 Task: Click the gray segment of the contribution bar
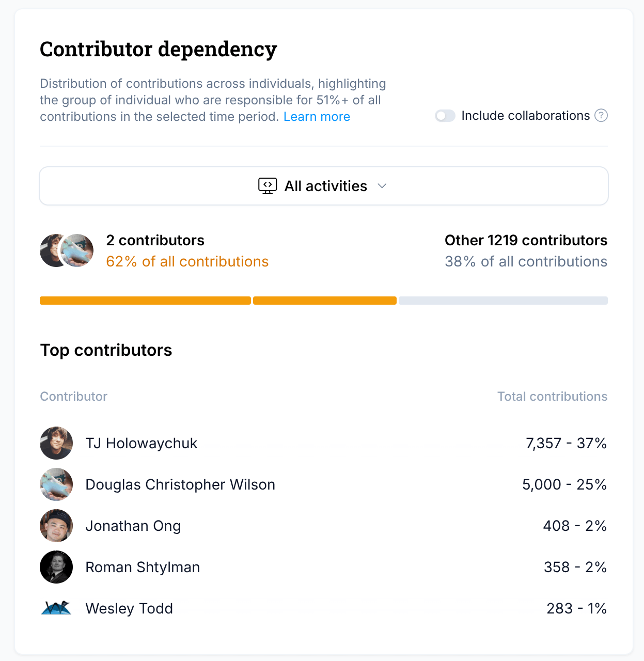click(503, 301)
